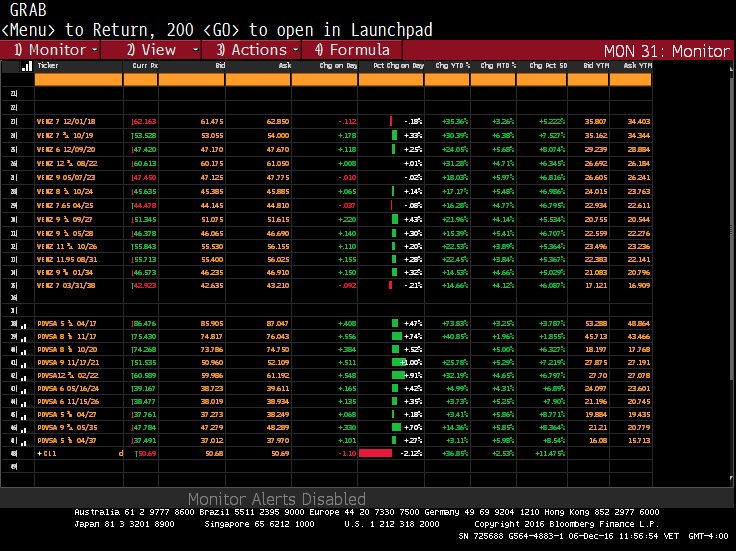Open the 1) Monitor dropdown menu
Screen dimensions: 736x551
pyautogui.click(x=50, y=50)
